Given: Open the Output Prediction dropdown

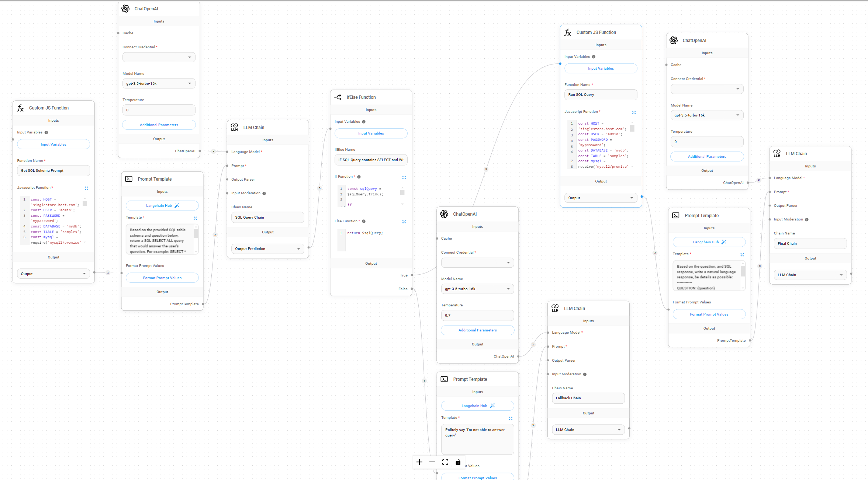Looking at the screenshot, I should click(268, 249).
